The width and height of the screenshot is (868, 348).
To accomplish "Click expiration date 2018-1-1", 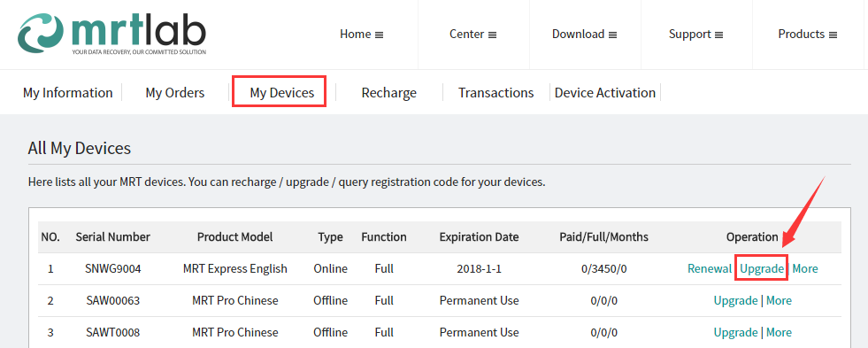I will tap(479, 269).
